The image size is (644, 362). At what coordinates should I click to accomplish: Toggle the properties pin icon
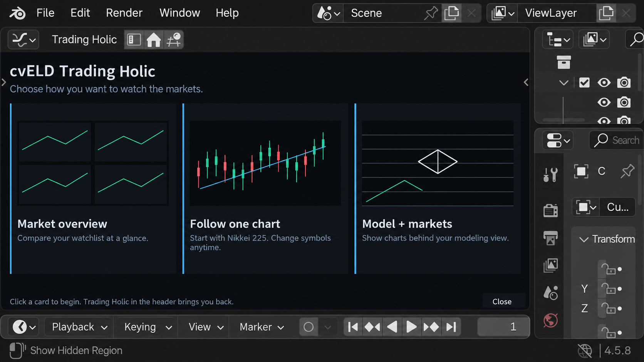[627, 171]
